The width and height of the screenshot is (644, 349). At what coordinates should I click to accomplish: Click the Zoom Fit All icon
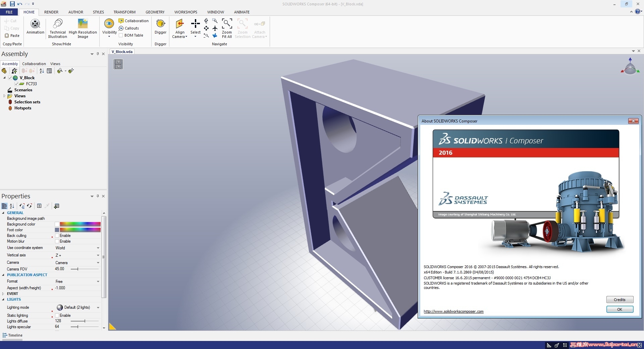click(x=227, y=23)
